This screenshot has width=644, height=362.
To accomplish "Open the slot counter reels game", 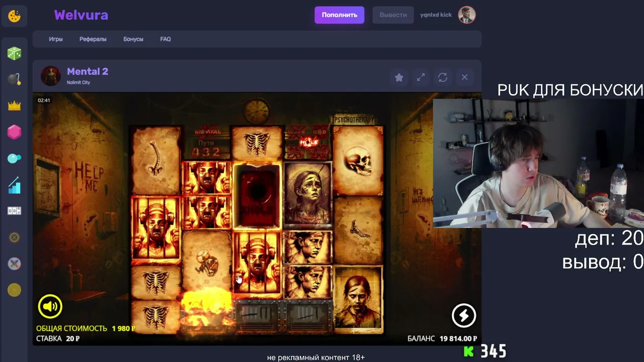I will click(14, 211).
